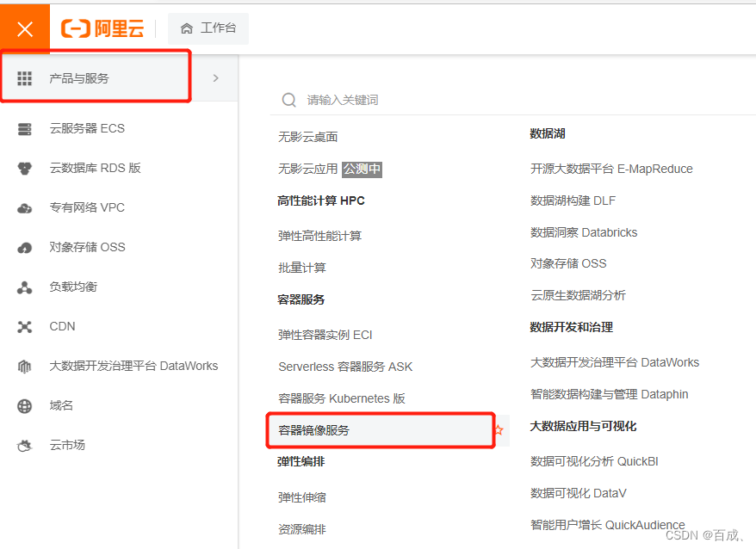Viewport: 756px width, 549px height.
Task: Click the server icon for 云服务器 ECS
Action: point(25,129)
